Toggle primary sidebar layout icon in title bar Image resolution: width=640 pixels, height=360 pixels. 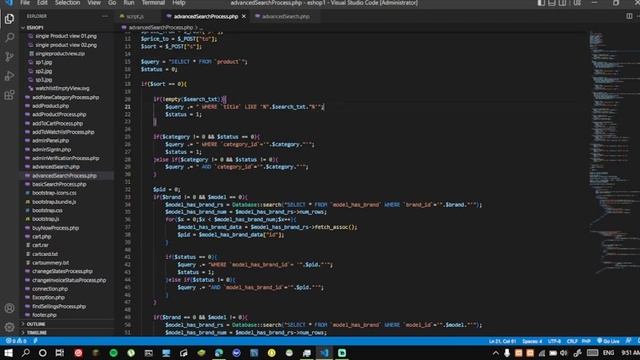(541, 3)
